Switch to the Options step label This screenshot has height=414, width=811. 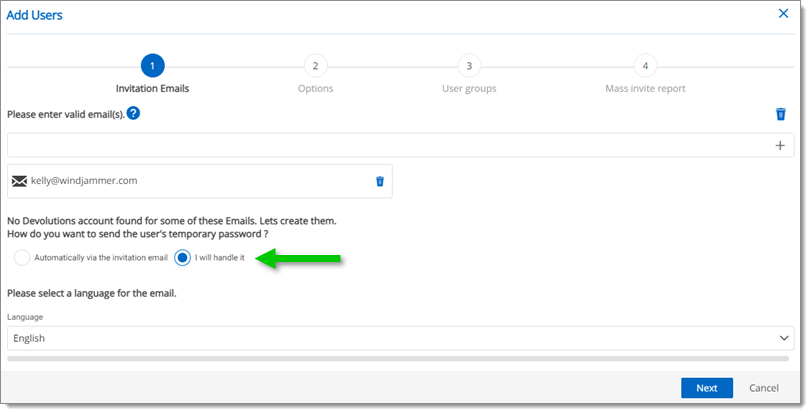coord(316,88)
